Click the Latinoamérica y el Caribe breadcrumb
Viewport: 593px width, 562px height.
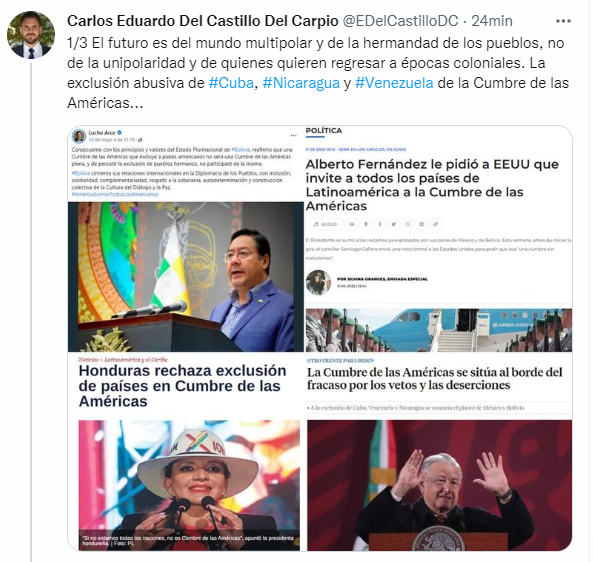[x=136, y=360]
